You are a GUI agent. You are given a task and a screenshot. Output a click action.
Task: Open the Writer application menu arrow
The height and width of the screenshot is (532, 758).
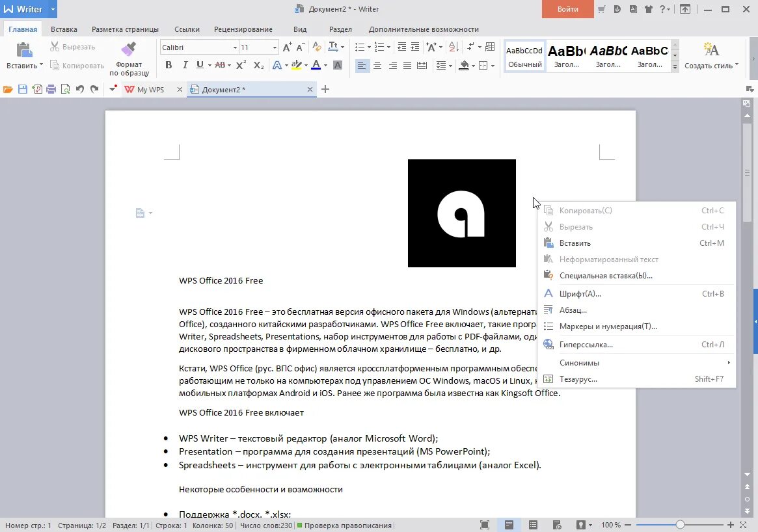[53, 9]
